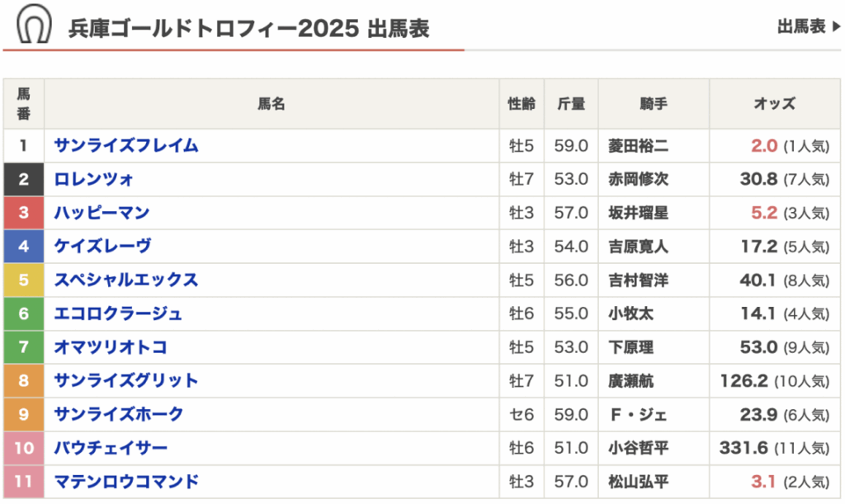
Task: Open horse サンライズフレイム's page
Action: point(126,146)
